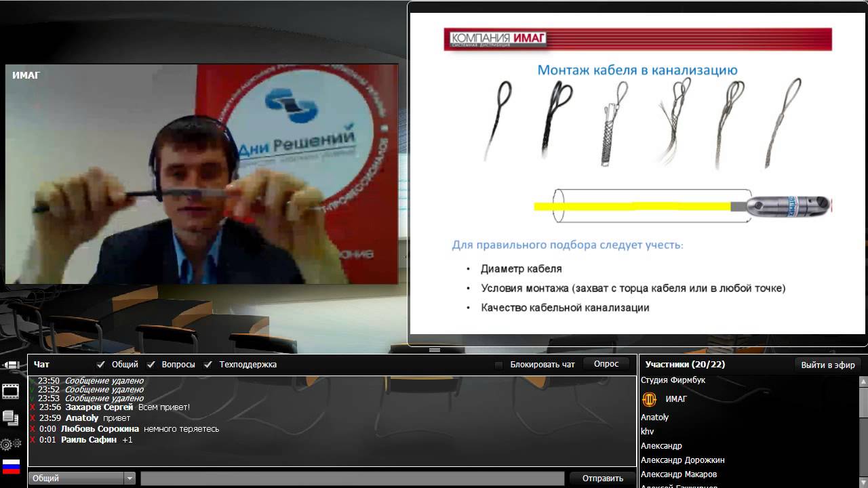
Task: Click the Чат panel title
Action: [x=41, y=365]
